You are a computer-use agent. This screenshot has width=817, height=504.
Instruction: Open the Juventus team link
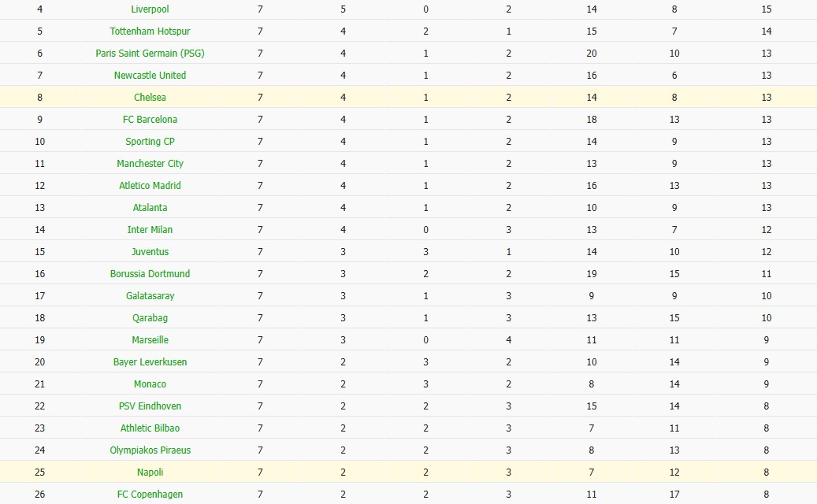click(x=150, y=252)
